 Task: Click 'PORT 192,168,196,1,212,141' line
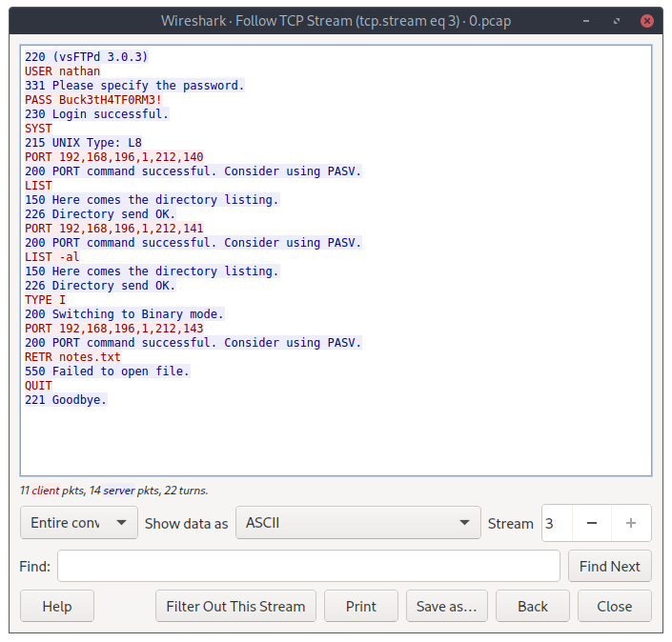[x=114, y=229]
